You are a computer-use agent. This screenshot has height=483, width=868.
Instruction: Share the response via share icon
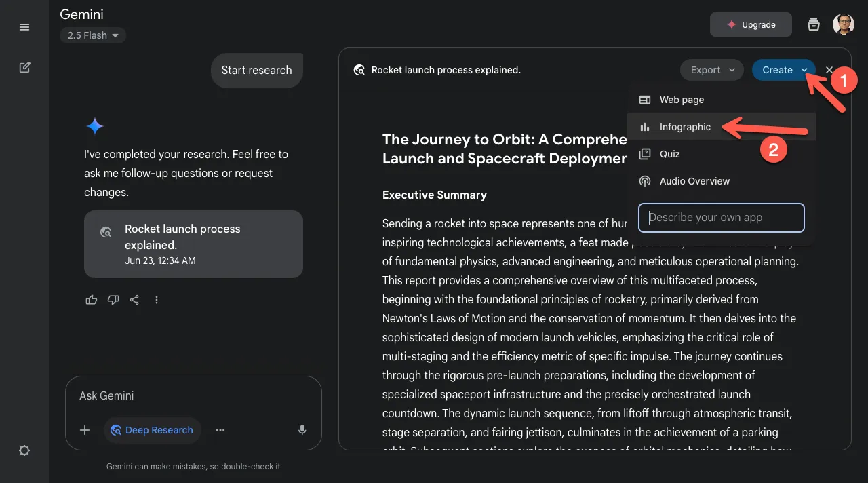click(x=135, y=300)
